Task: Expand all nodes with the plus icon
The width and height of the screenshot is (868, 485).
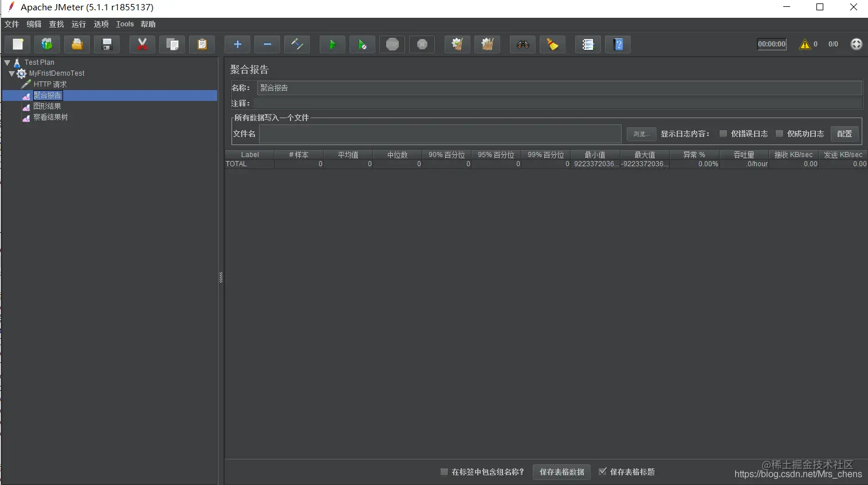Action: pos(237,44)
